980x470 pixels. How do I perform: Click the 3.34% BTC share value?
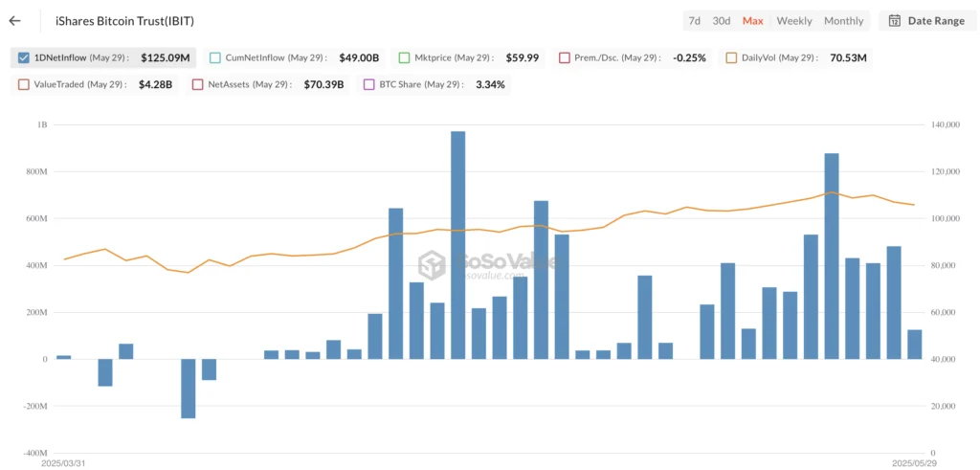click(x=490, y=84)
